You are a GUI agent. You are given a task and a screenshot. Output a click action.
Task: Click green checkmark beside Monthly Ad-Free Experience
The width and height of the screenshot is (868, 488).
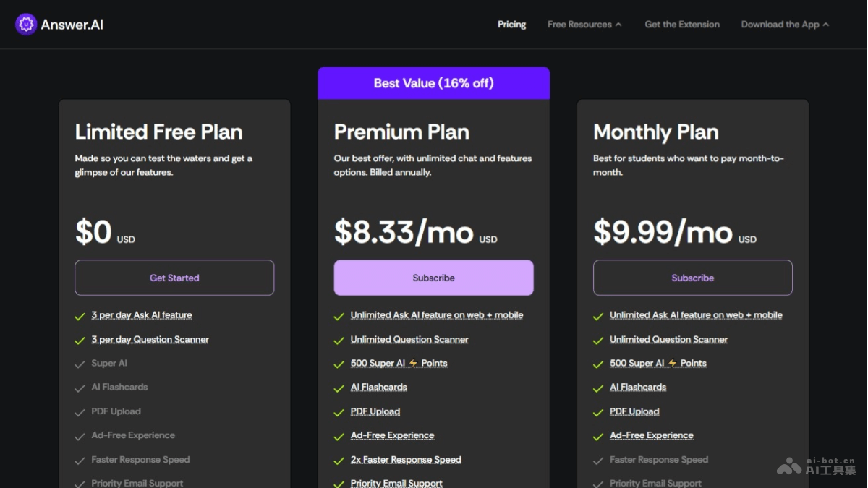click(x=598, y=437)
